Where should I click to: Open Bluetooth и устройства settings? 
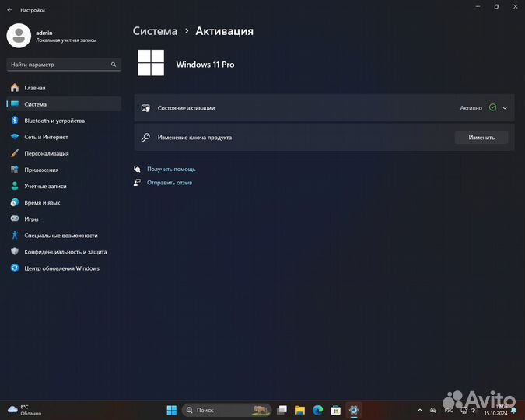64,121
